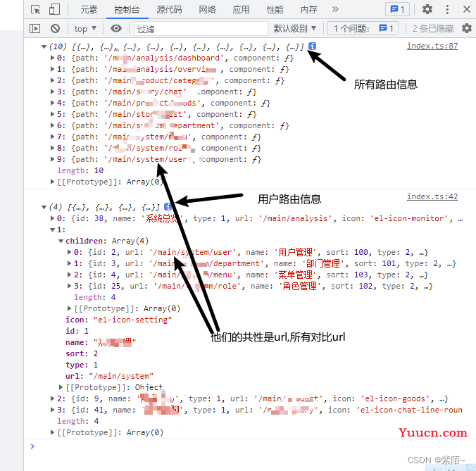Expand item 3 with id: 41
This screenshot has width=476, height=471.
pos(53,410)
